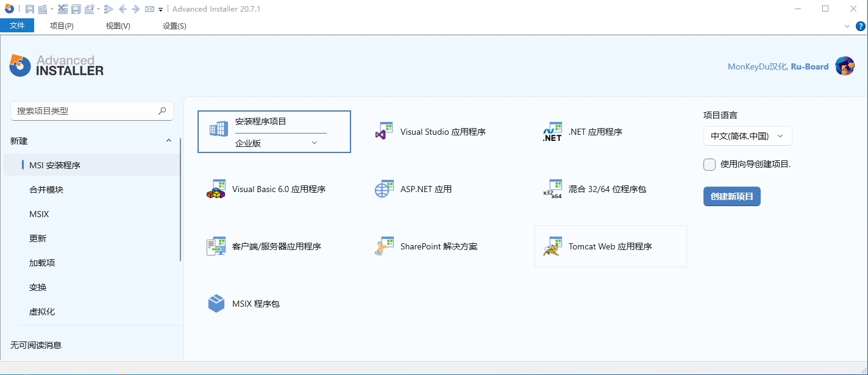Open the 企业版 edition dropdown
Screen dimensions: 868x375
(280, 143)
